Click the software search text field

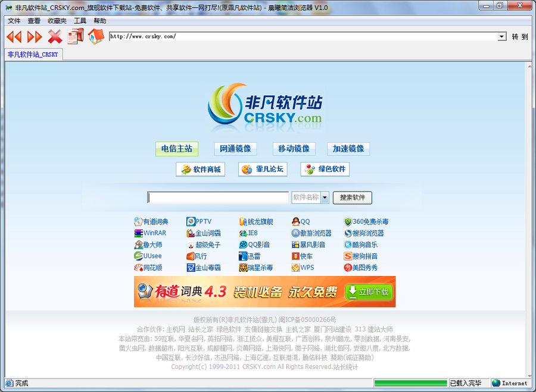(x=218, y=197)
